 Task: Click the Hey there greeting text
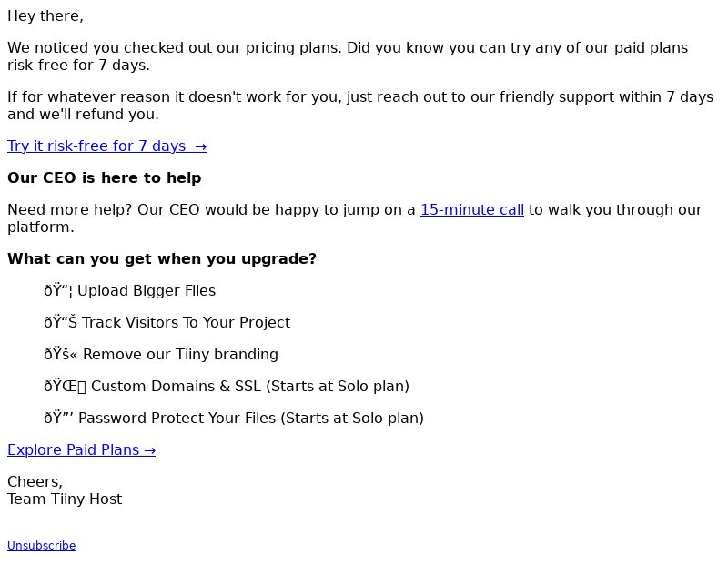pyautogui.click(x=45, y=16)
